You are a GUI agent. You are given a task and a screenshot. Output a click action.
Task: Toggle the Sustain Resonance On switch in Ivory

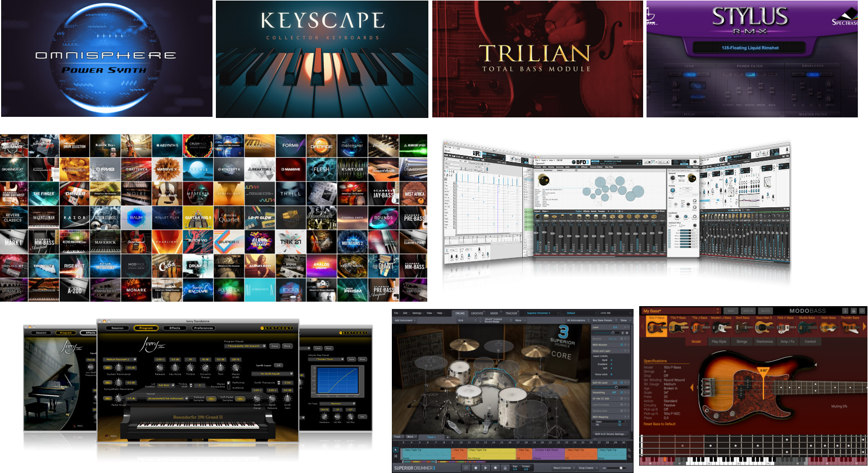108,367
